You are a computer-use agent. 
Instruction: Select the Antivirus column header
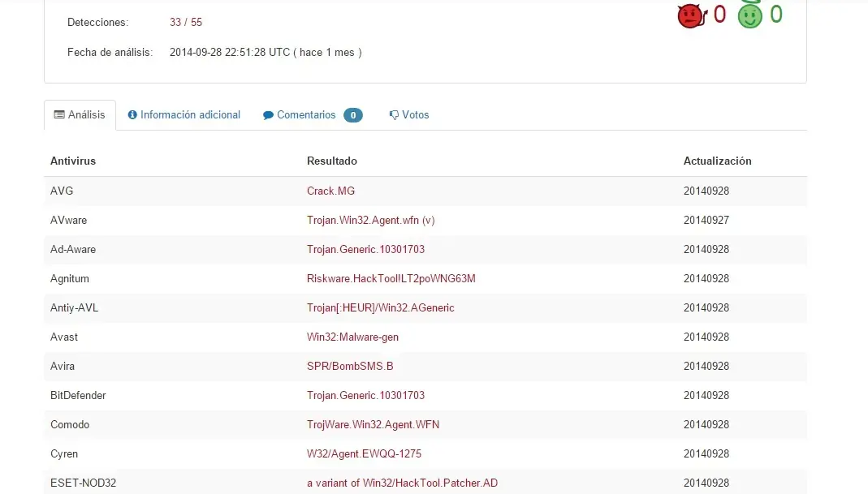(73, 161)
